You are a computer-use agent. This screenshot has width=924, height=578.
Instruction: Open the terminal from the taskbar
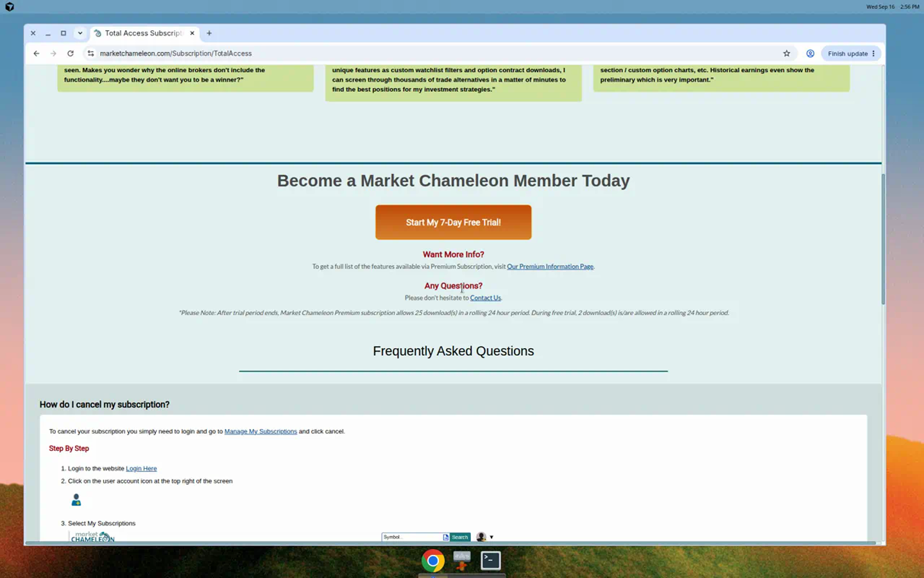pos(491,561)
